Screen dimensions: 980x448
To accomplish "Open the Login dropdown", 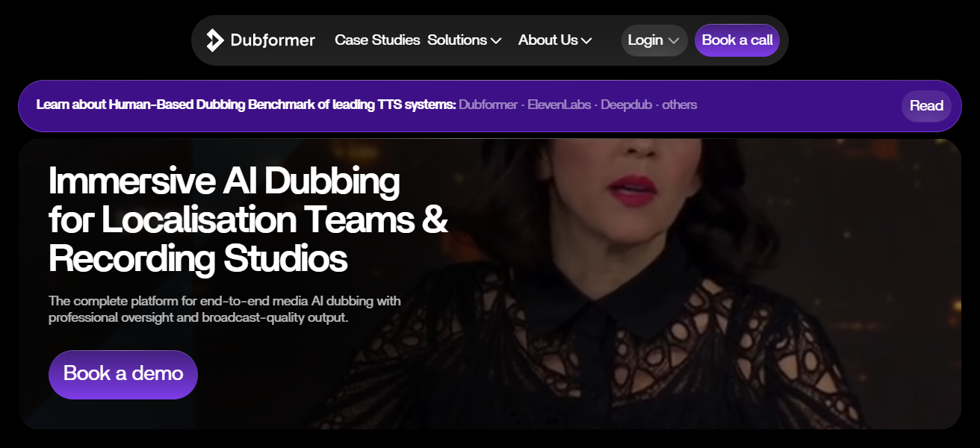I will 654,40.
